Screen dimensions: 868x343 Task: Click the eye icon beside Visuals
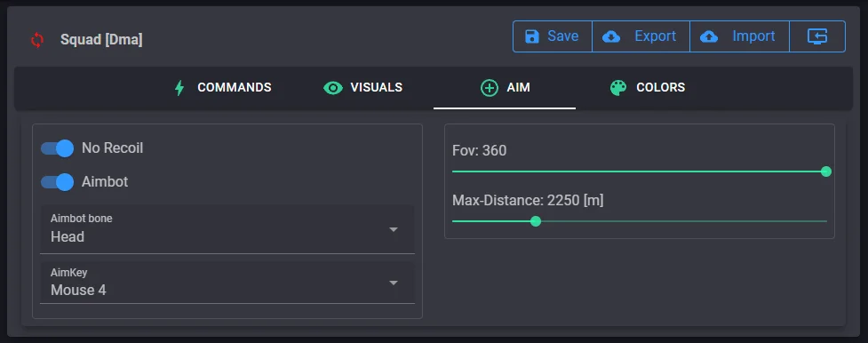(332, 88)
